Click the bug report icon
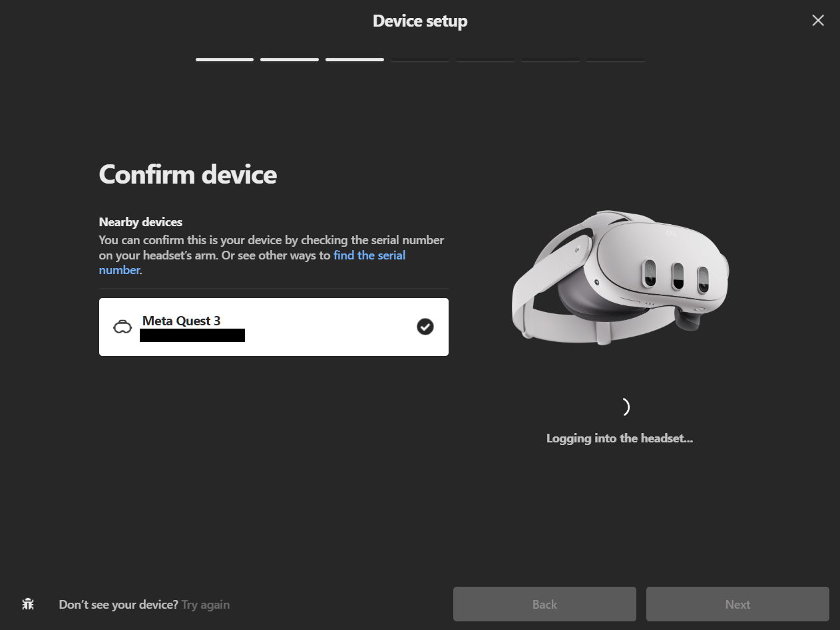 coord(28,604)
